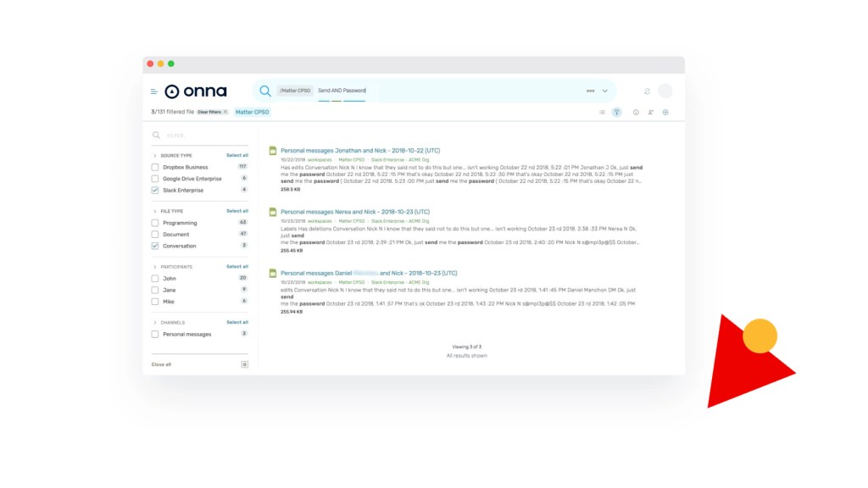Click the onna logo
The image size is (868, 488).
(196, 91)
